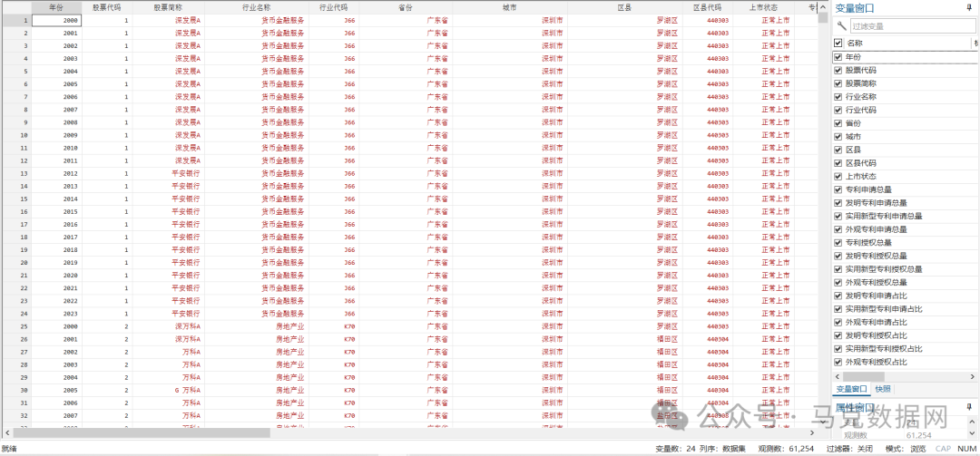The width and height of the screenshot is (980, 456).
Task: Click the 列序: 数据集 status bar entry
Action: 724,449
